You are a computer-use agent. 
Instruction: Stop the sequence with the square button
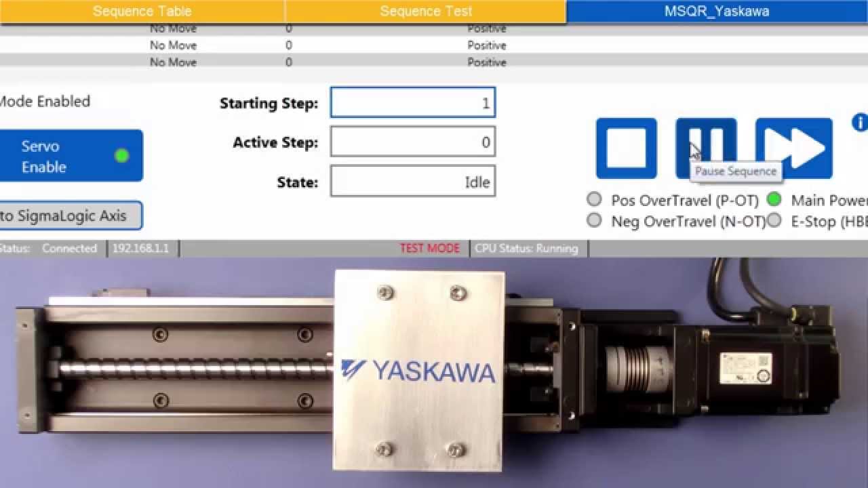(627, 148)
